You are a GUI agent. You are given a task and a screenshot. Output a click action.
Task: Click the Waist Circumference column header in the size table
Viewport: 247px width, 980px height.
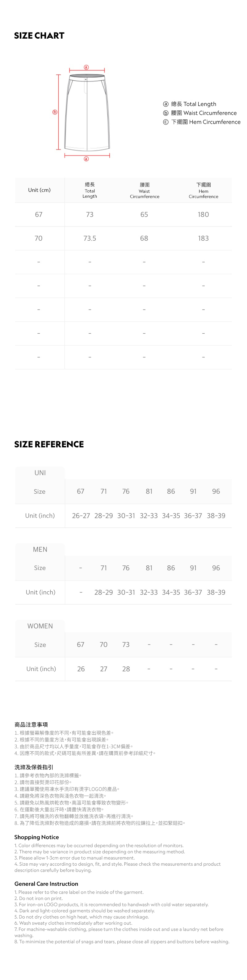tap(144, 191)
